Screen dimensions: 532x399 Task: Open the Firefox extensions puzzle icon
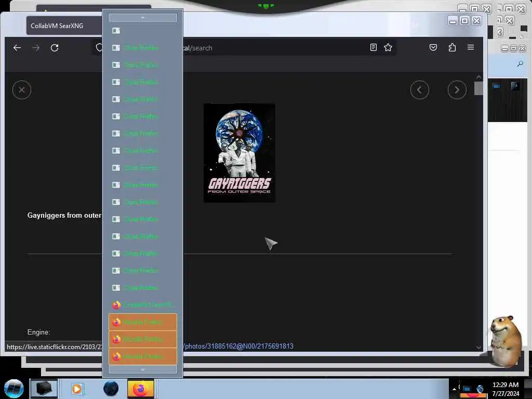pyautogui.click(x=452, y=47)
